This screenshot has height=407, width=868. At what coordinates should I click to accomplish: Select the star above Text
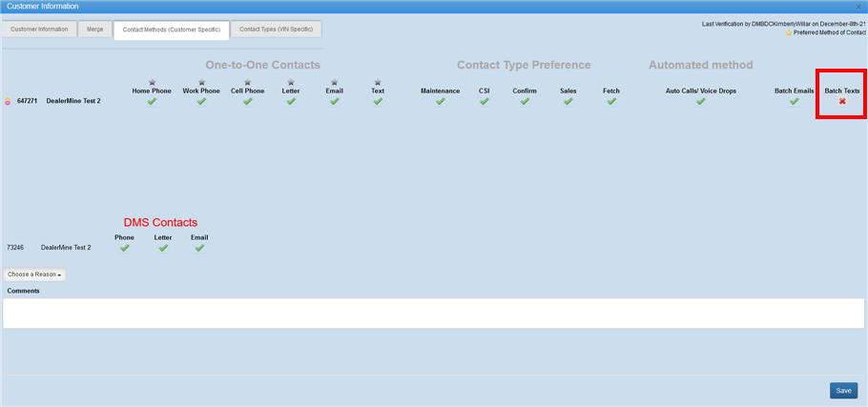[378, 82]
